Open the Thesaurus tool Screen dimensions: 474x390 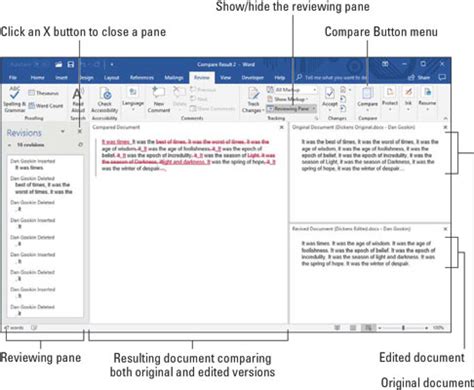click(x=44, y=93)
